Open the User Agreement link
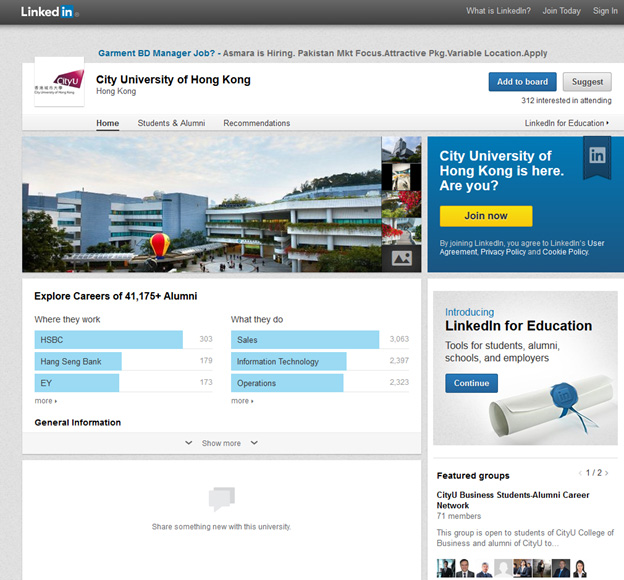The image size is (624, 580). 522,247
